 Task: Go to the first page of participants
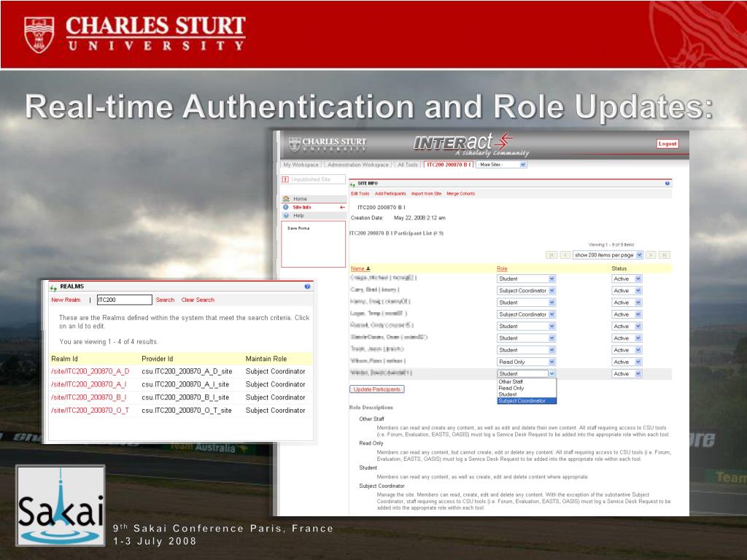coord(551,255)
